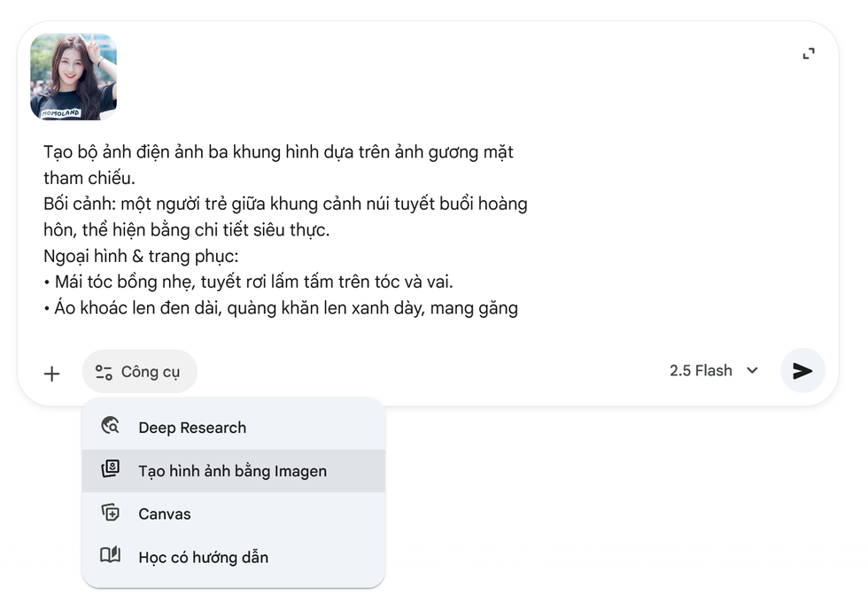The image size is (868, 602).
Task: Click the Deep Research magnifier icon
Action: (111, 427)
